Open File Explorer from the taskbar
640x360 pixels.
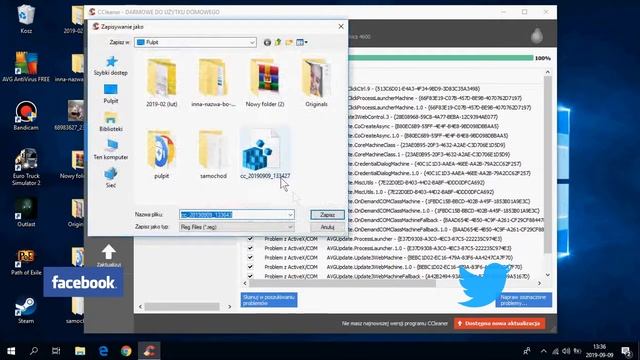coord(80,351)
